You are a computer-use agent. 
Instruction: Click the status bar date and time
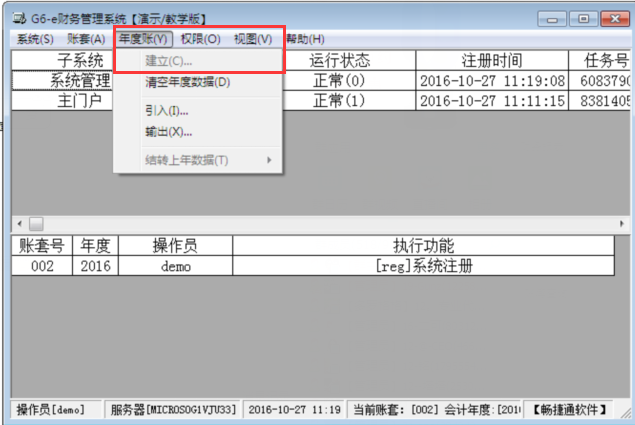tap(294, 409)
